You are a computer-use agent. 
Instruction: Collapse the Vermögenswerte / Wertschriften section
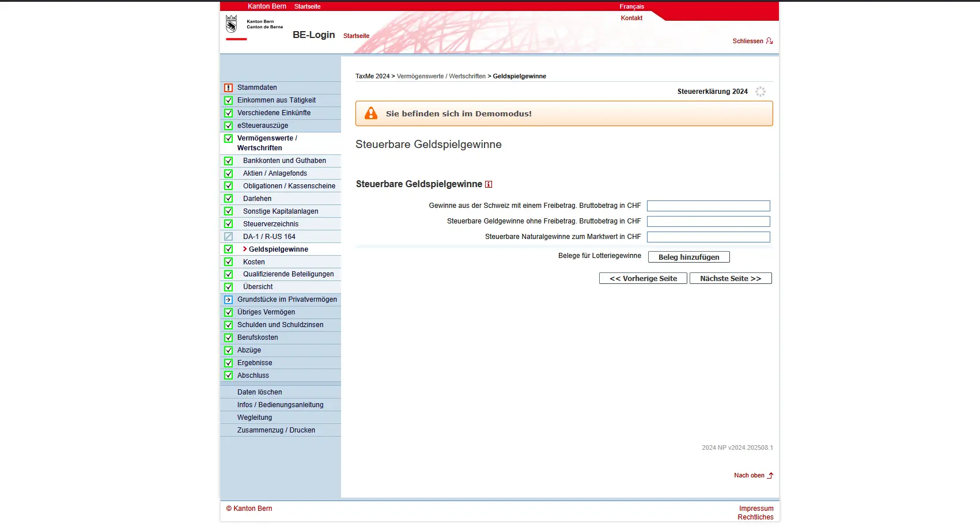click(267, 143)
